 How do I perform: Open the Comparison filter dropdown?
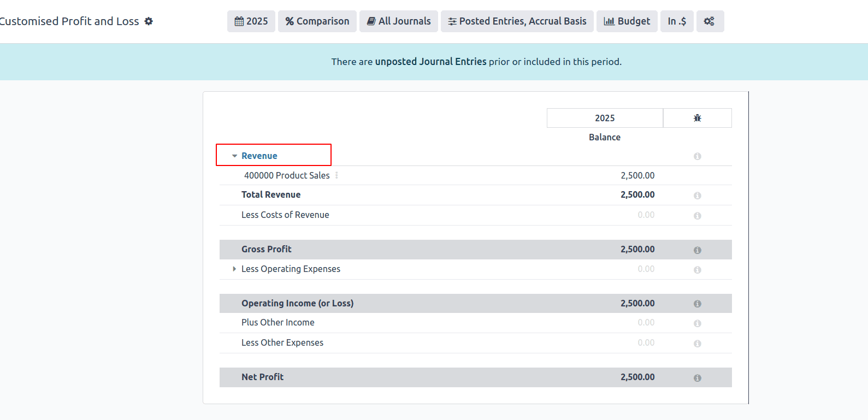tap(317, 21)
